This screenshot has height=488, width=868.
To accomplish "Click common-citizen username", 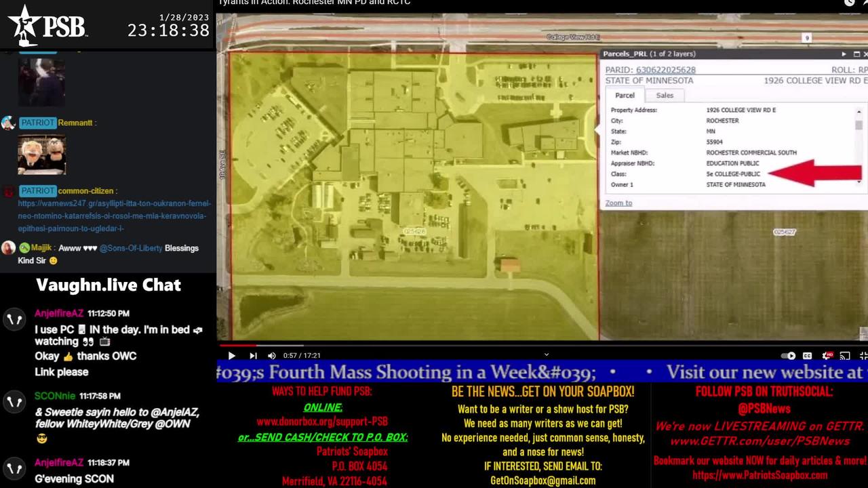I will [85, 191].
